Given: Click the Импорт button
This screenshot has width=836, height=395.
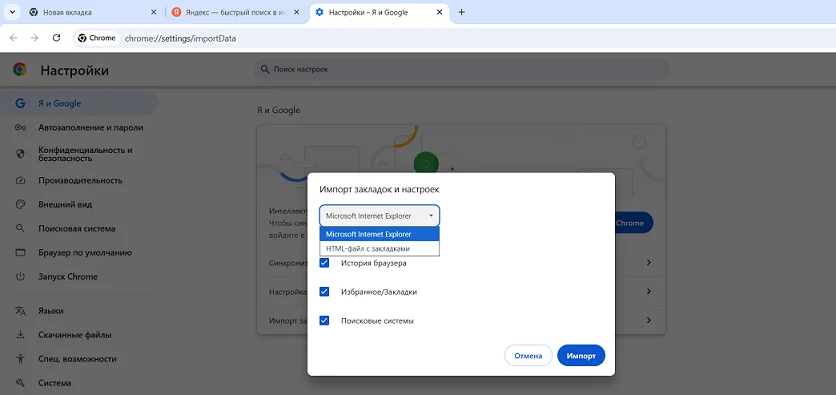Looking at the screenshot, I should coord(581,356).
